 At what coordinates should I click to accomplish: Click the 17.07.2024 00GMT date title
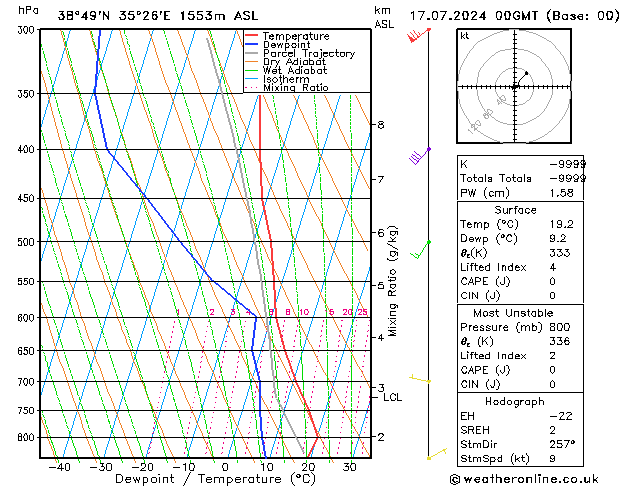(514, 15)
